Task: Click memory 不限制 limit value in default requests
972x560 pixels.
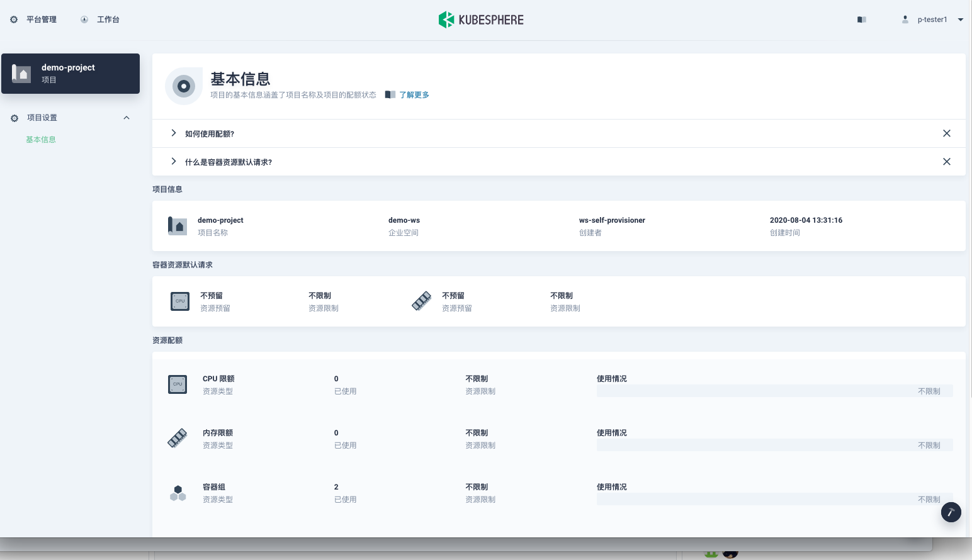Action: tap(562, 296)
